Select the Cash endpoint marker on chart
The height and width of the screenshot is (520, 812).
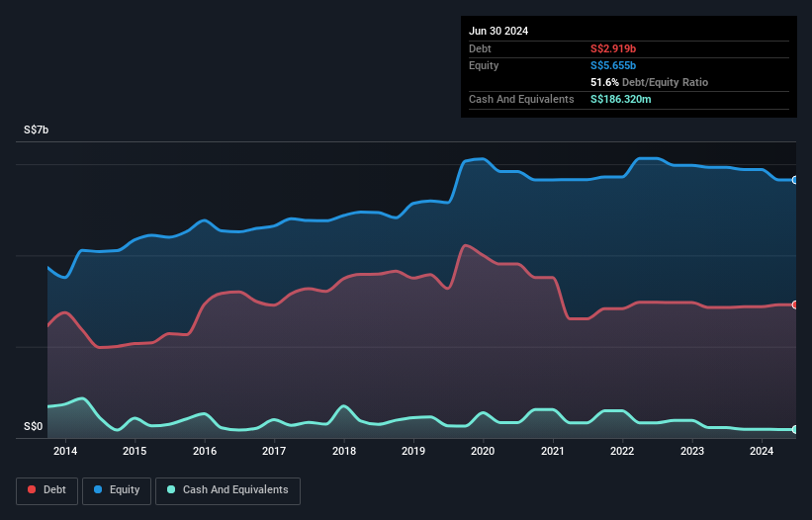795,429
